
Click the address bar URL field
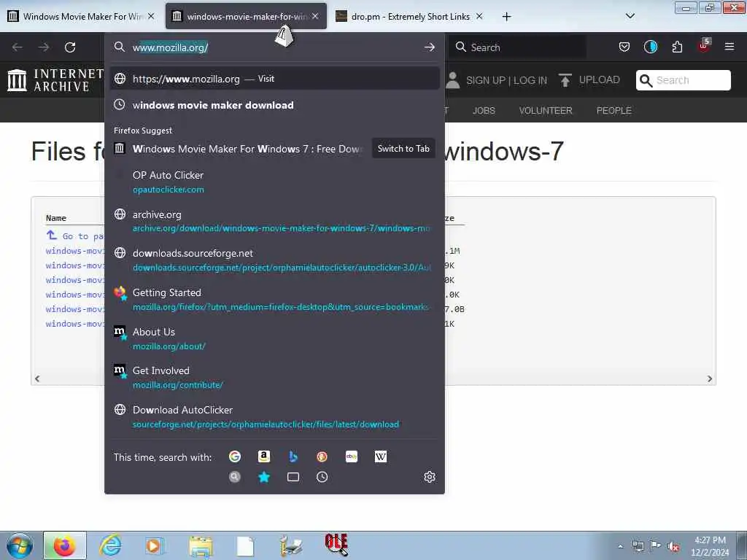tap(274, 47)
